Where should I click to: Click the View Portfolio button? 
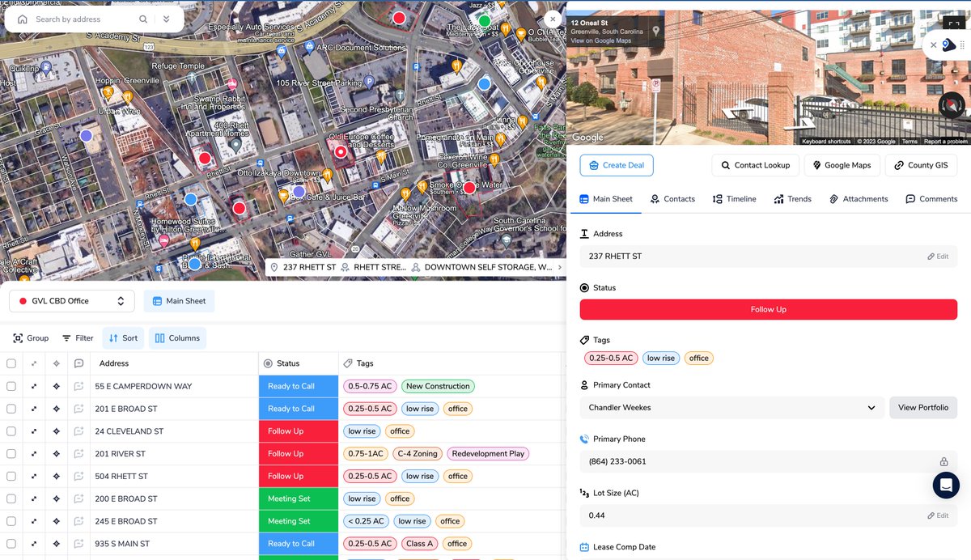(923, 408)
